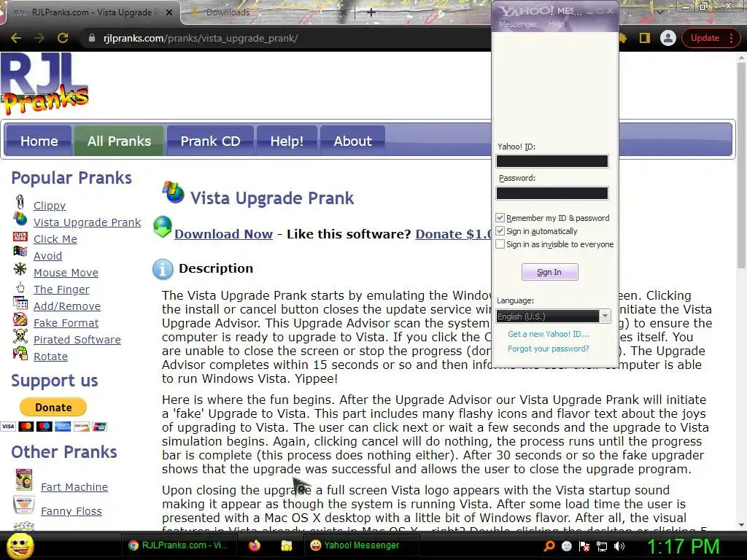Click the page vertical scrollbar
Screen dimensions: 747x560
741,164
